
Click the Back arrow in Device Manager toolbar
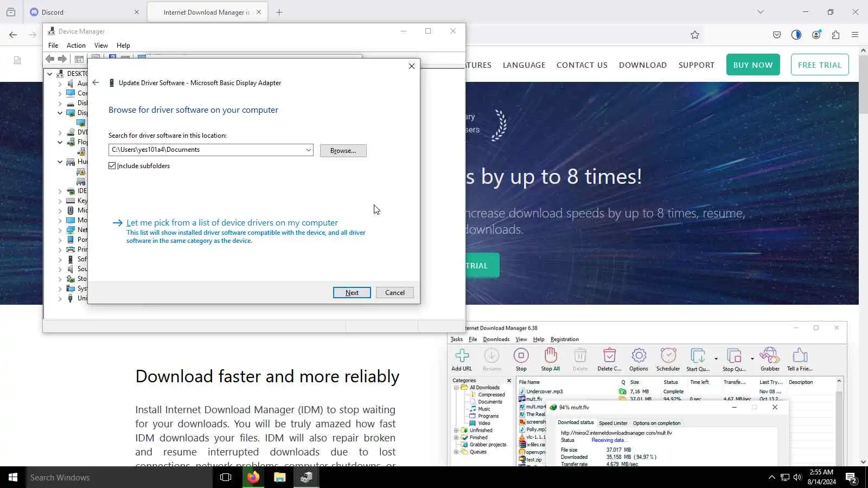(x=50, y=59)
